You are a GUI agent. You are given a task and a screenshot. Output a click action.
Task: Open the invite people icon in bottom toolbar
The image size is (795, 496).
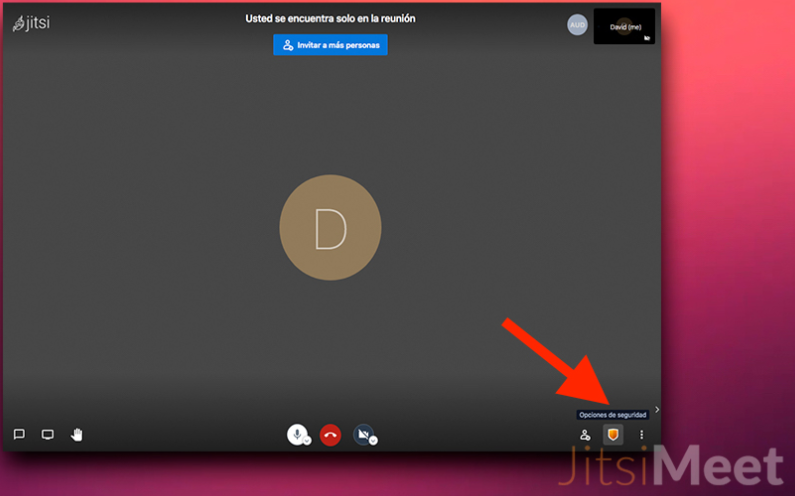pyautogui.click(x=585, y=435)
